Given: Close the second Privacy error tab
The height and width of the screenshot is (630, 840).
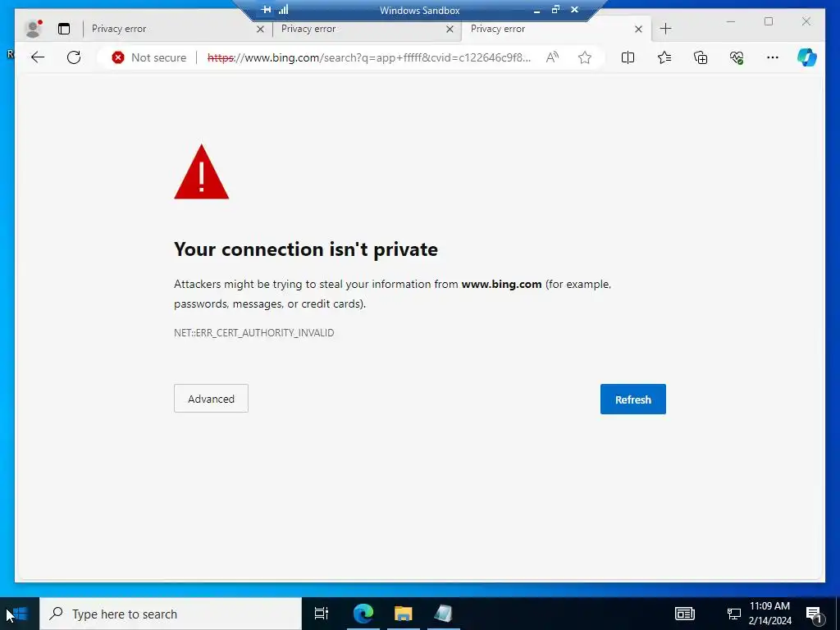Looking at the screenshot, I should coord(450,29).
